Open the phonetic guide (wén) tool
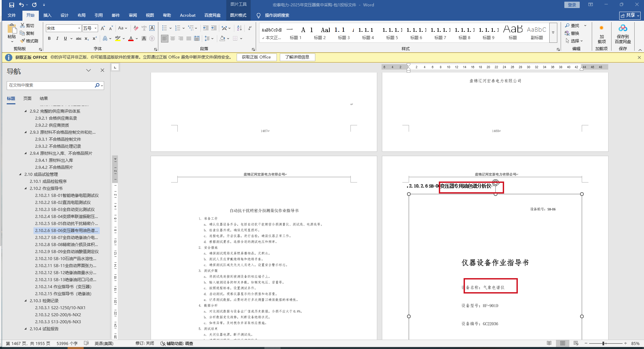 click(x=144, y=28)
